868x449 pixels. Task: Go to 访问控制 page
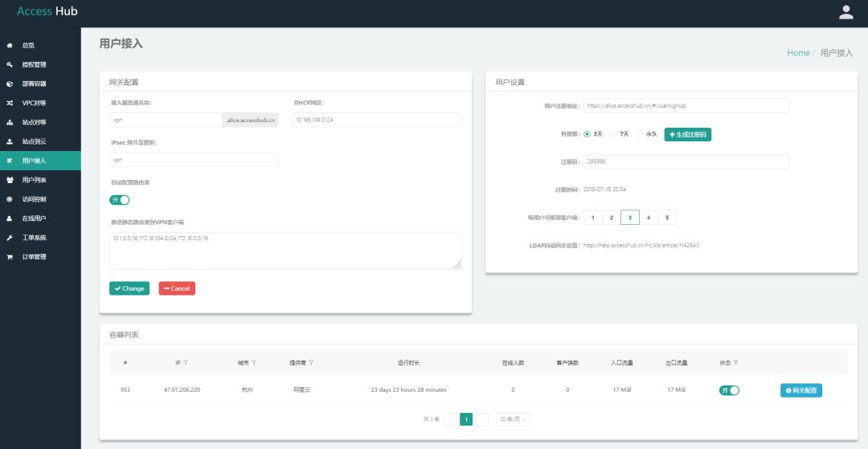[x=40, y=199]
